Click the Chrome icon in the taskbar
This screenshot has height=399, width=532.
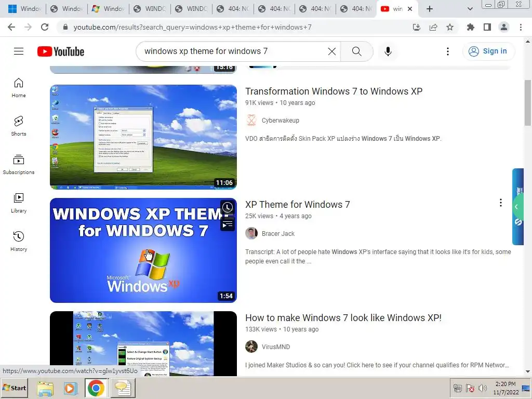(96, 388)
